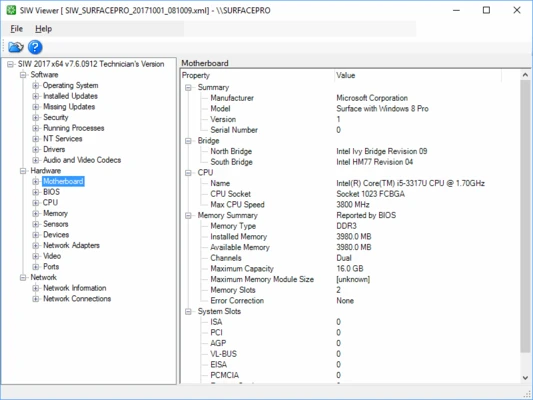Image resolution: width=533 pixels, height=400 pixels.
Task: Click the '3800 MHz' speed value
Action: coord(353,205)
